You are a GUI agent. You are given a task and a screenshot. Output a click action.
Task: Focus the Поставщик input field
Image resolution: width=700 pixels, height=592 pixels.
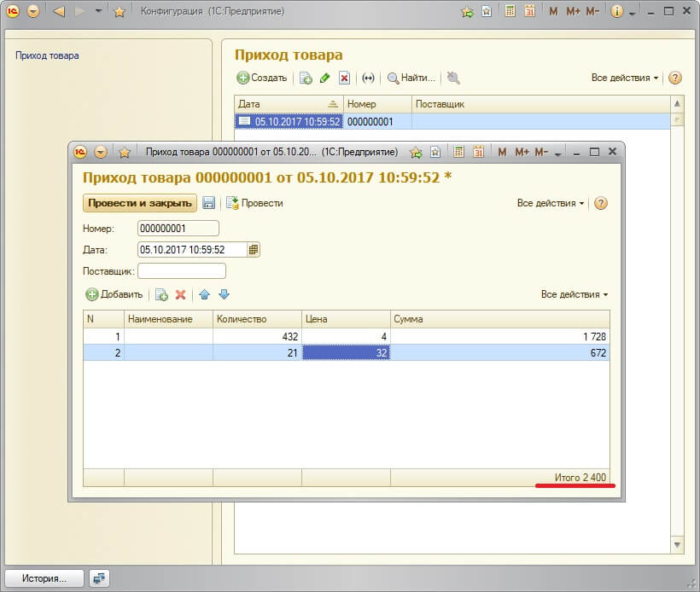[182, 270]
